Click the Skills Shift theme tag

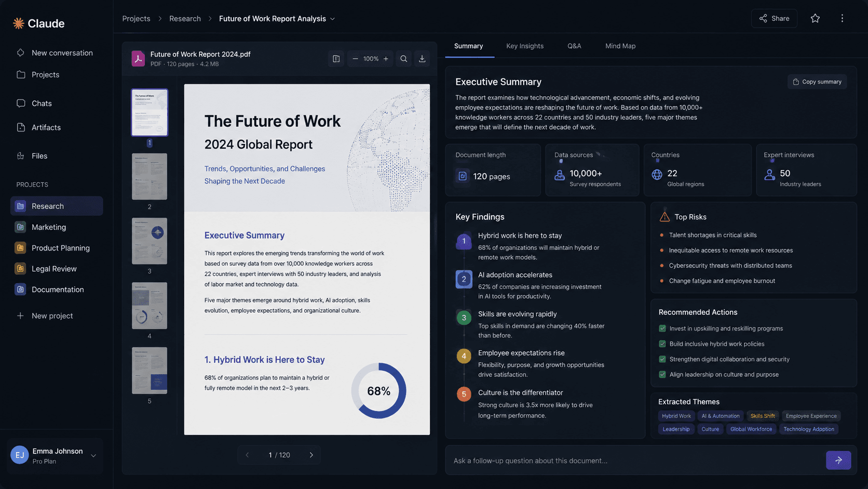click(763, 416)
